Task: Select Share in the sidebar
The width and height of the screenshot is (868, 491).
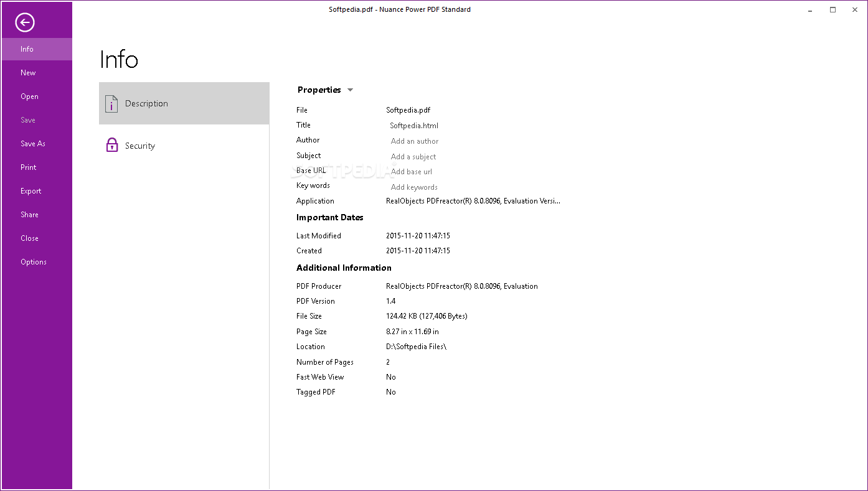Action: click(x=36, y=215)
